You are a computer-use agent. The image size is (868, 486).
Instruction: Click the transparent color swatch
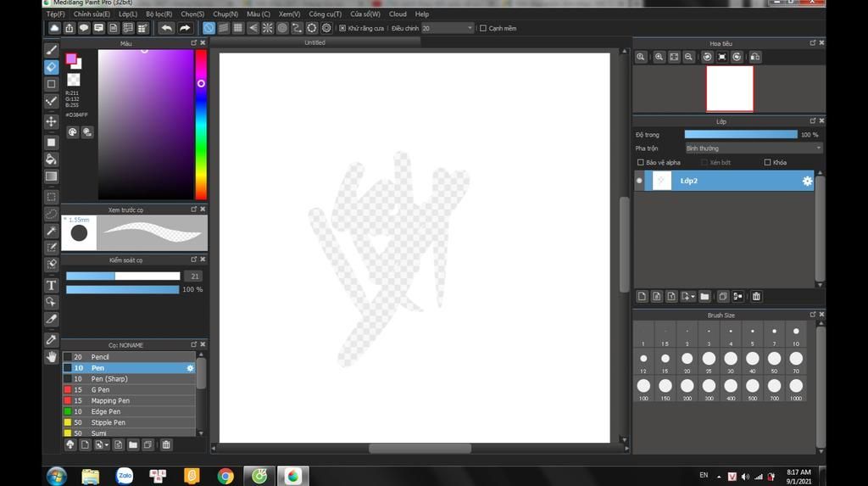coord(74,80)
